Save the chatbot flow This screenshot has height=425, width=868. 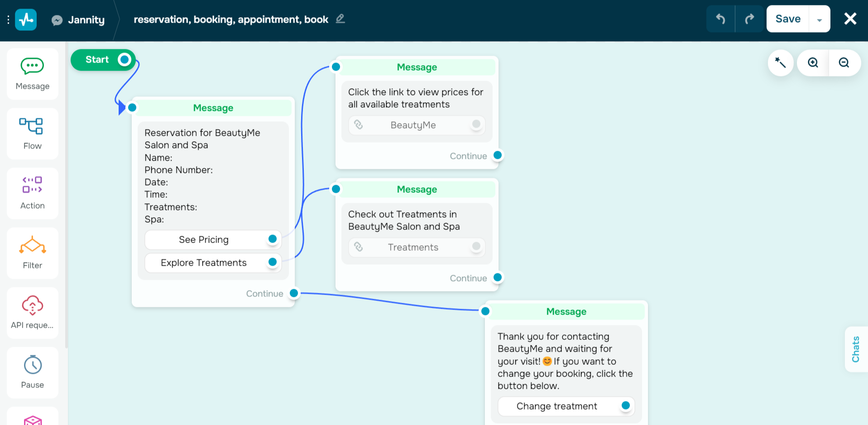788,19
